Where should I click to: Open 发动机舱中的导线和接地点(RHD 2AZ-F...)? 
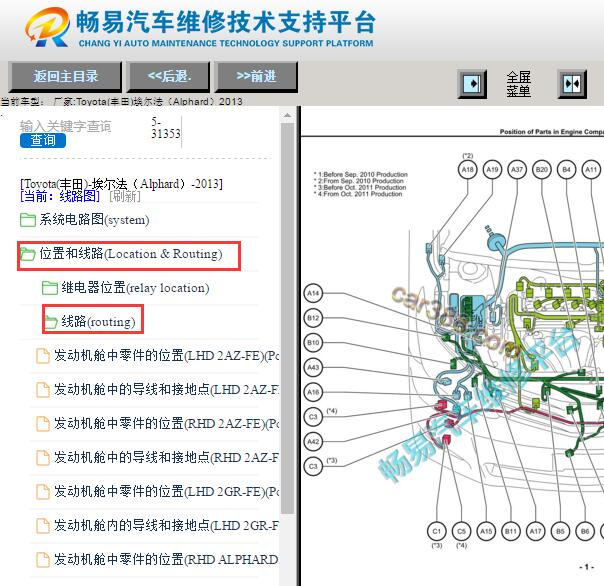pos(166,457)
